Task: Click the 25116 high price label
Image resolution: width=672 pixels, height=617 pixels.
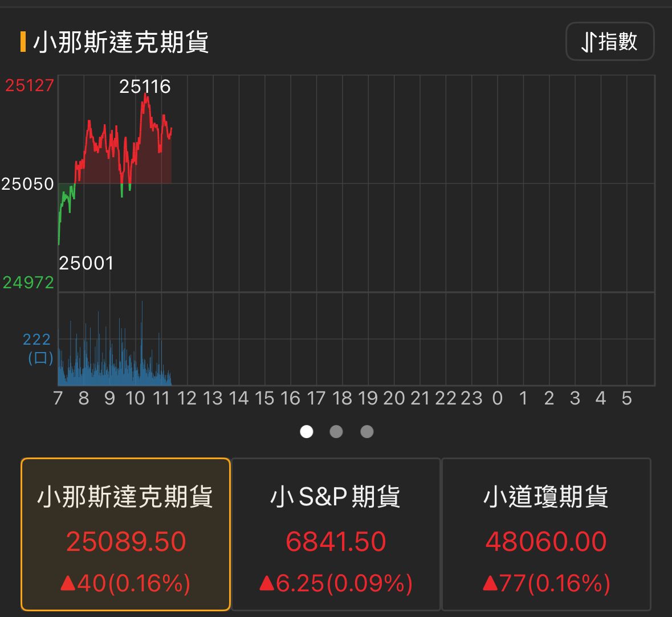Action: [145, 87]
